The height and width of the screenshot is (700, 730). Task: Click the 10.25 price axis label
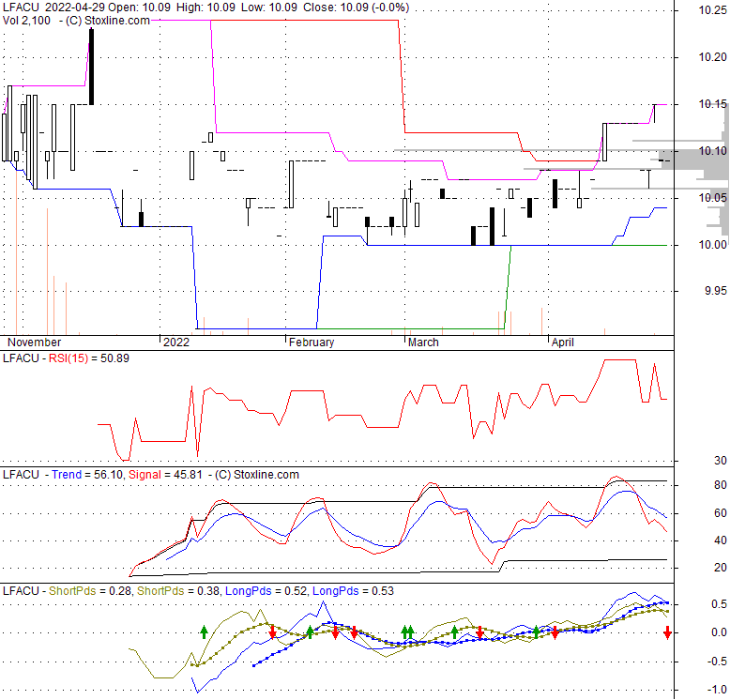tap(712, 10)
